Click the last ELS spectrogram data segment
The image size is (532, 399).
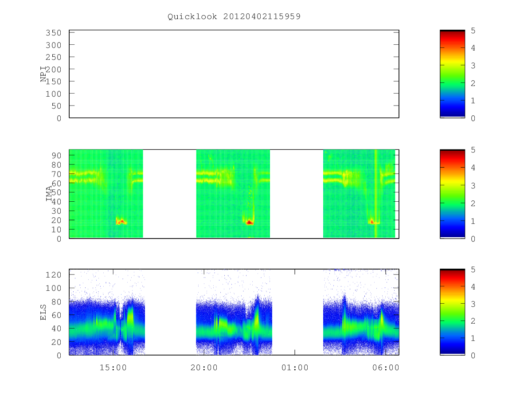point(361,312)
